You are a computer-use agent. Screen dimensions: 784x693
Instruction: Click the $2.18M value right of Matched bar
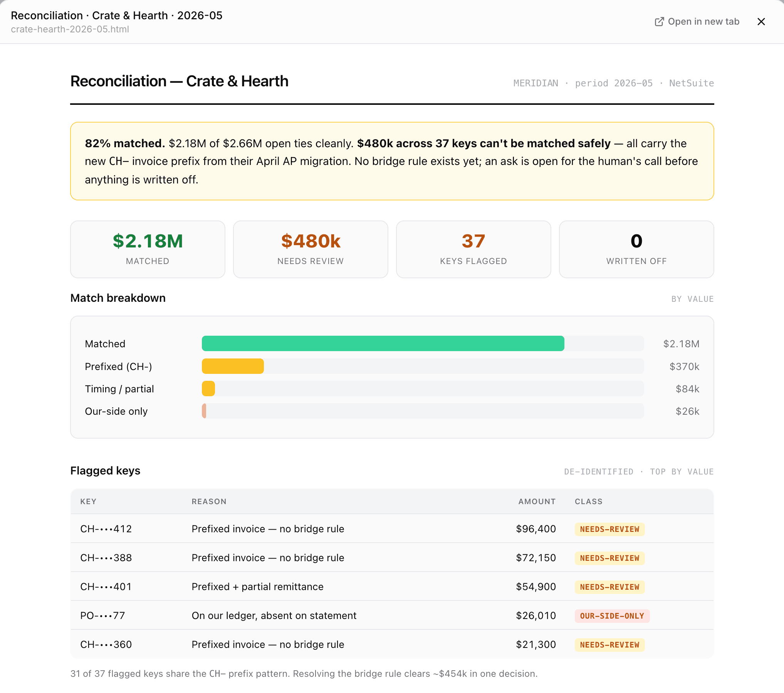(681, 344)
